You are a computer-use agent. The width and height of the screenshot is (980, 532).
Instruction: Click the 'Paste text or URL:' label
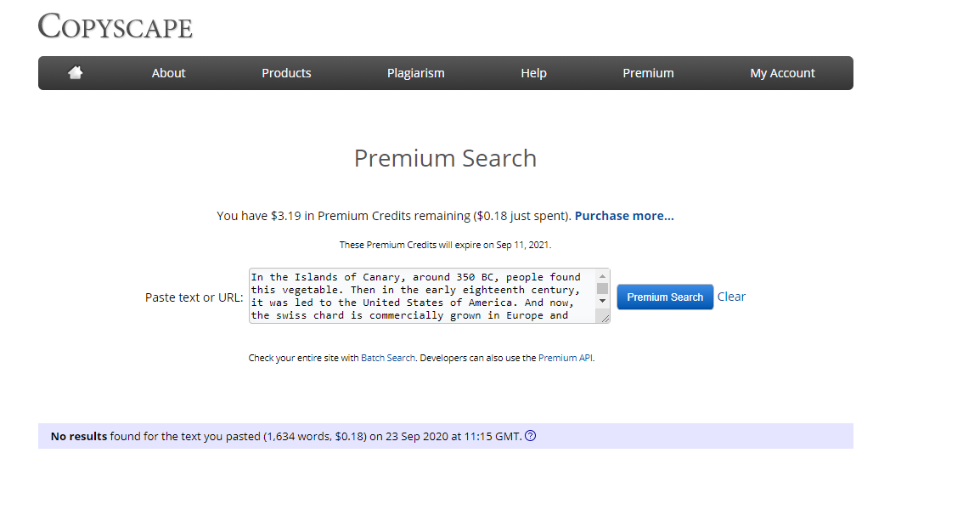coord(194,297)
